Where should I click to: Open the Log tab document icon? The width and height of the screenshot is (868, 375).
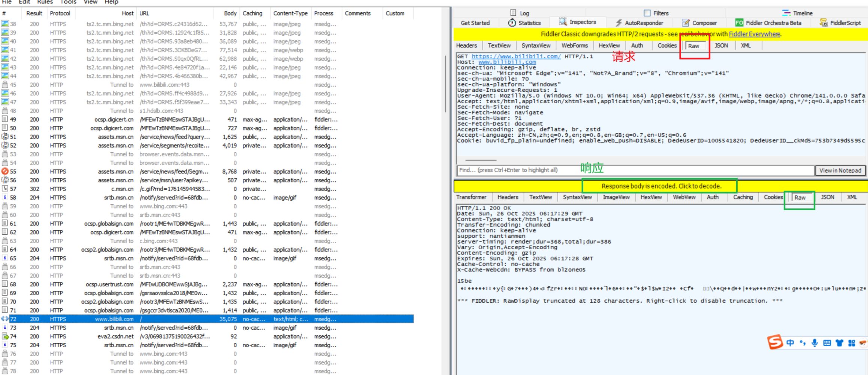tap(513, 13)
